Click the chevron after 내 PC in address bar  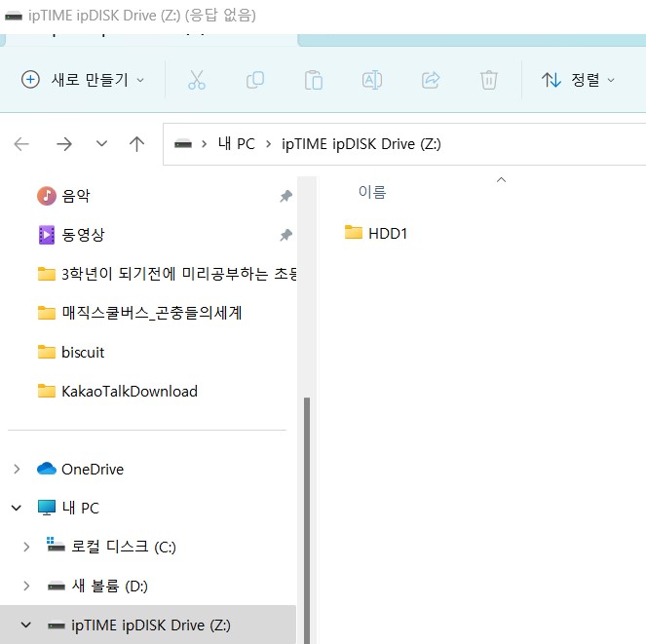tap(269, 144)
